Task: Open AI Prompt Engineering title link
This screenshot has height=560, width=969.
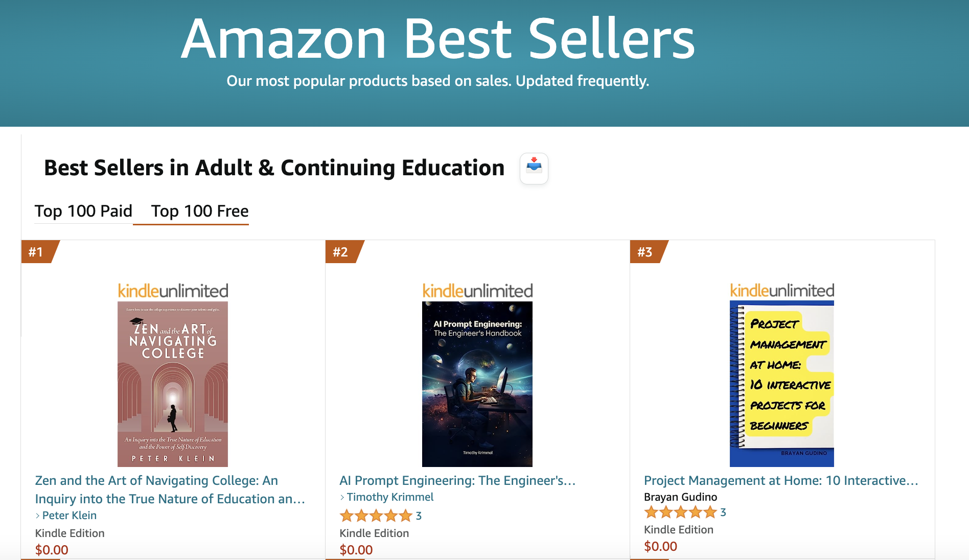Action: (457, 480)
